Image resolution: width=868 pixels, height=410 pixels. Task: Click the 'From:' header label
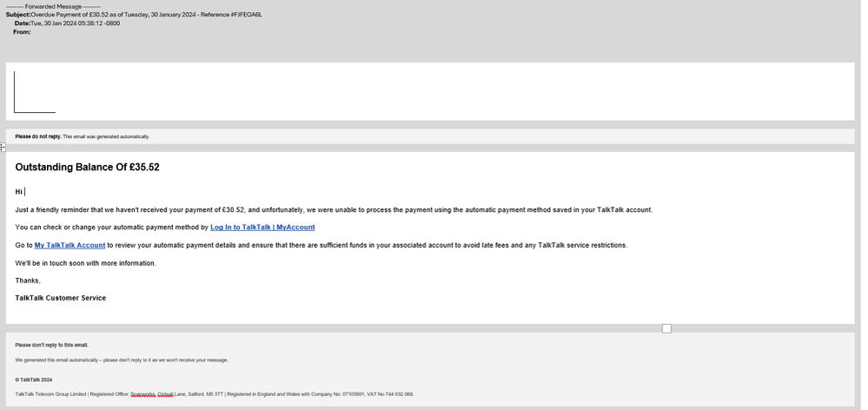[x=22, y=32]
